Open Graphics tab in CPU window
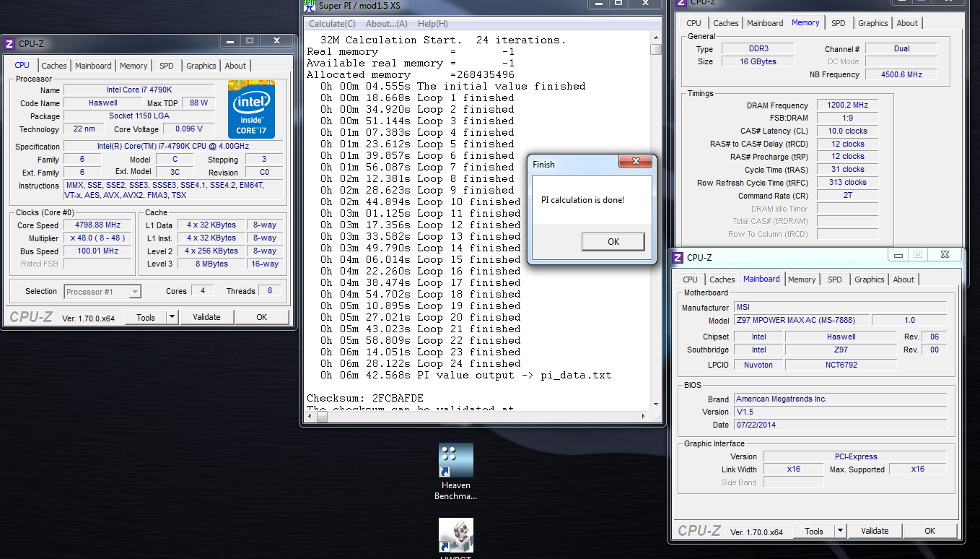Viewport: 980px width, 559px height. click(201, 66)
